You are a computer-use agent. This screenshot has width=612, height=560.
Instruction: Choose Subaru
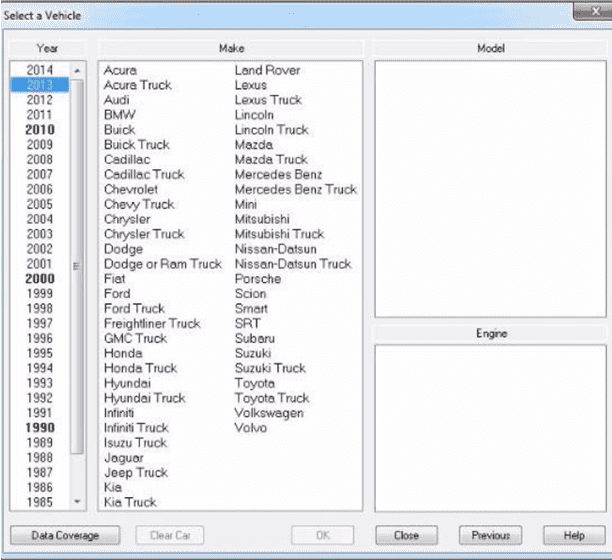(255, 338)
